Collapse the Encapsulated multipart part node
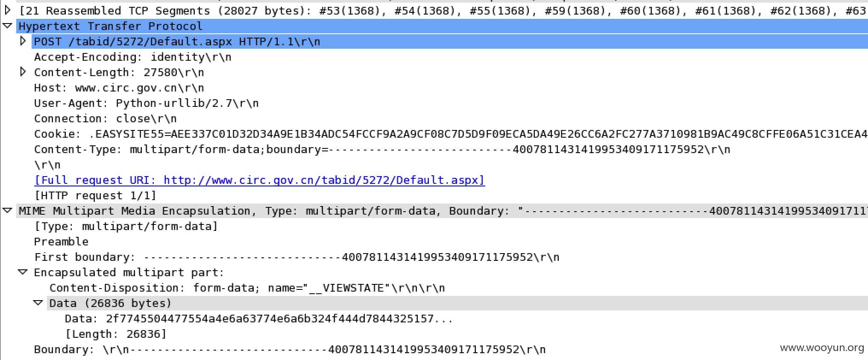Image resolution: width=868 pixels, height=360 pixels. [23, 272]
